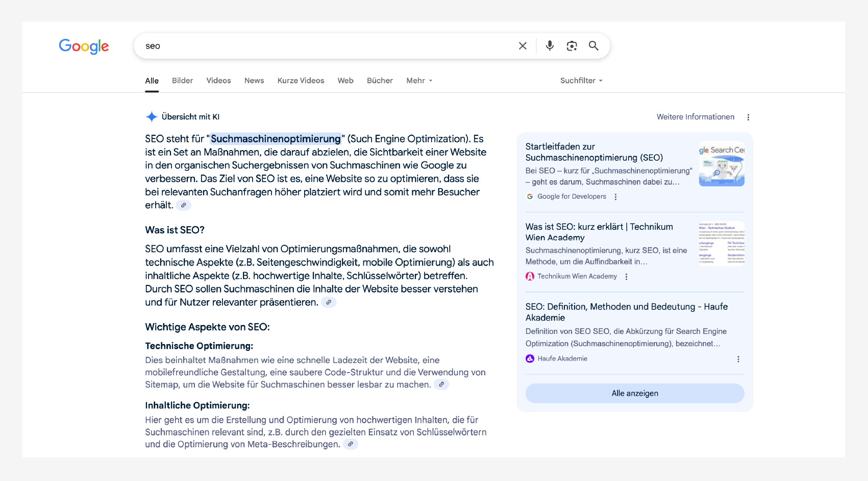Open the Suchfilter dropdown
This screenshot has width=868, height=481.
(581, 81)
